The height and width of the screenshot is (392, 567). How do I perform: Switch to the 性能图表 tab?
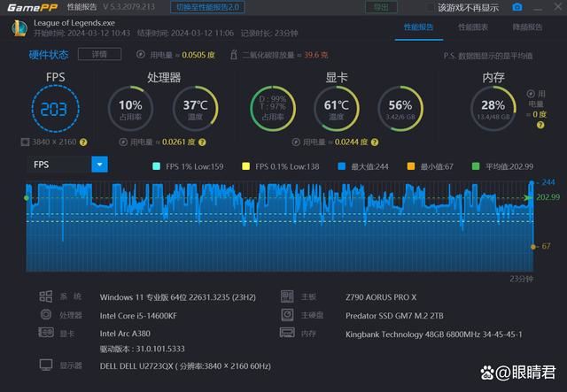(x=472, y=27)
